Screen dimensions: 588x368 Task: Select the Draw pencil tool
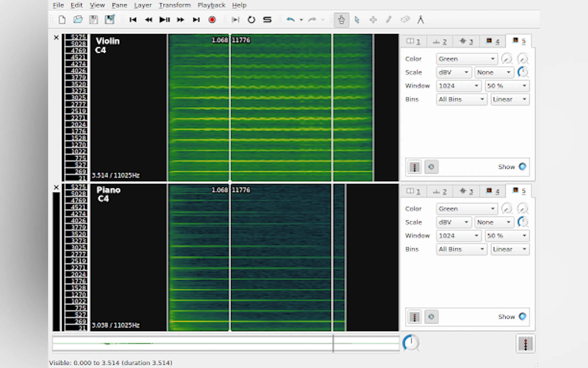point(389,20)
